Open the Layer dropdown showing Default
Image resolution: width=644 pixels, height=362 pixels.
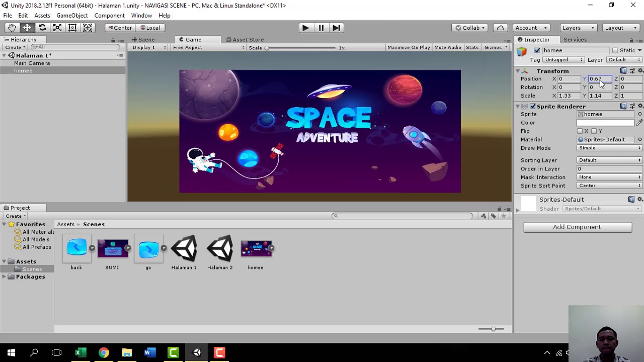pyautogui.click(x=624, y=60)
